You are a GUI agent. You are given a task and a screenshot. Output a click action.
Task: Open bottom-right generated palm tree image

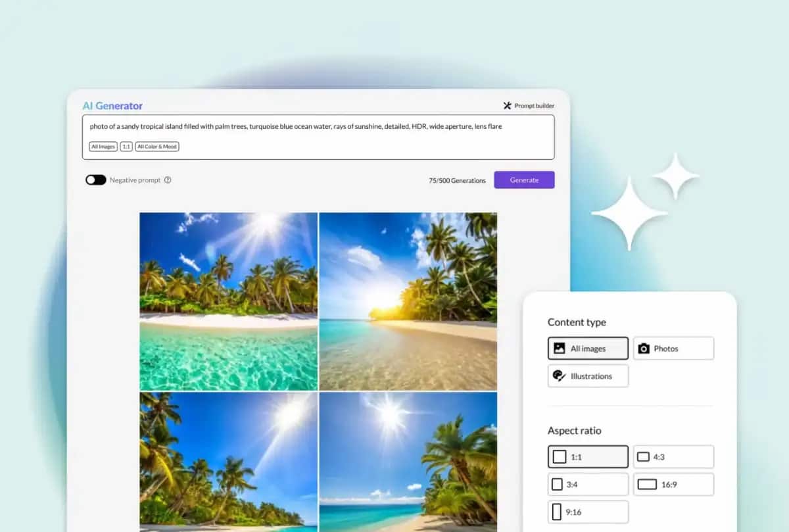[x=408, y=462]
